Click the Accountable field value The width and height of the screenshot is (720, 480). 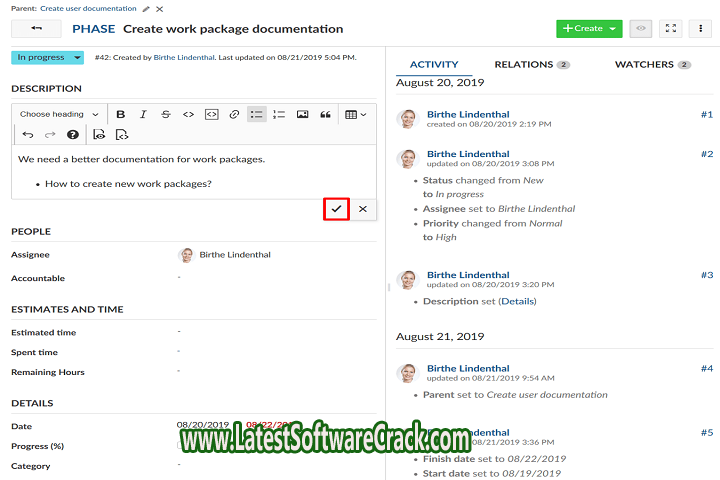[179, 277]
